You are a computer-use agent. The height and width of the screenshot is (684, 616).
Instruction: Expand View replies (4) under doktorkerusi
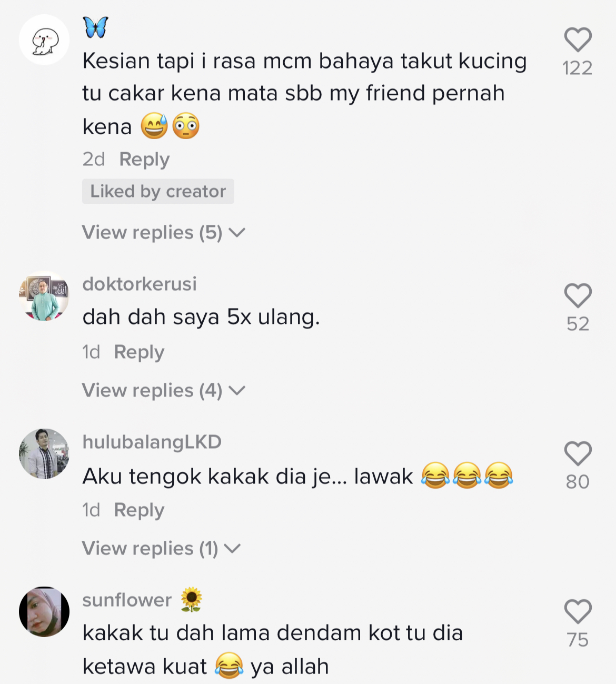point(163,391)
